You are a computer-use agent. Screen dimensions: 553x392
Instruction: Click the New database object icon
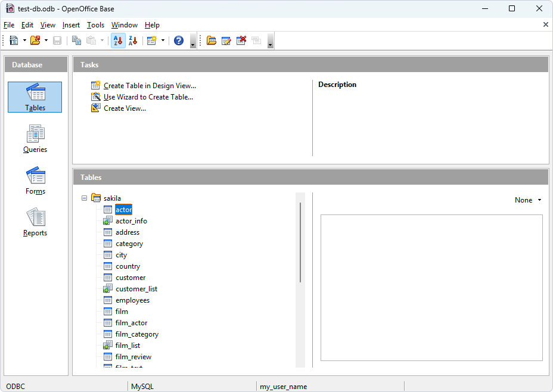pos(13,40)
